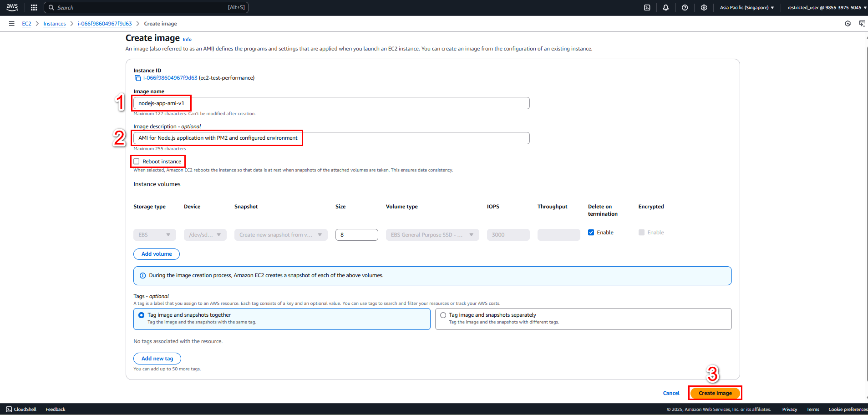Open the notifications bell

pos(665,7)
